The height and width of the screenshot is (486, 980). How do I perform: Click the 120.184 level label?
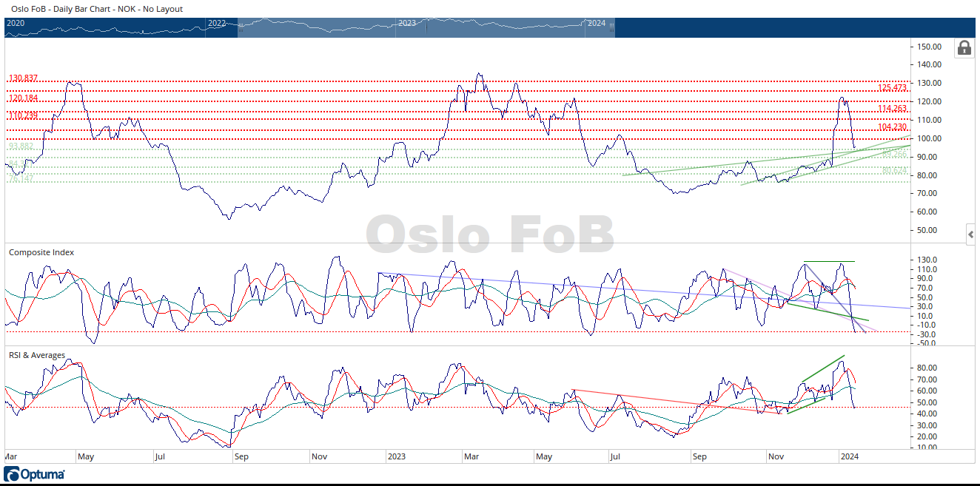point(23,98)
